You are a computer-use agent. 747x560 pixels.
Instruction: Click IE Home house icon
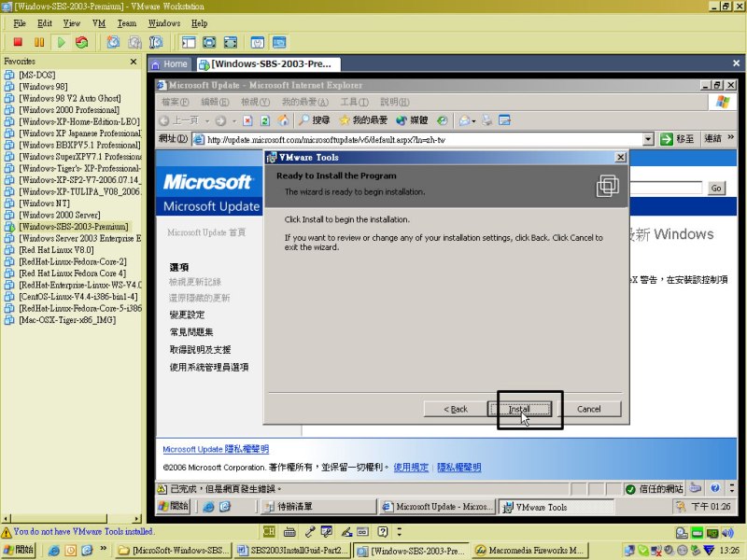pos(284,121)
